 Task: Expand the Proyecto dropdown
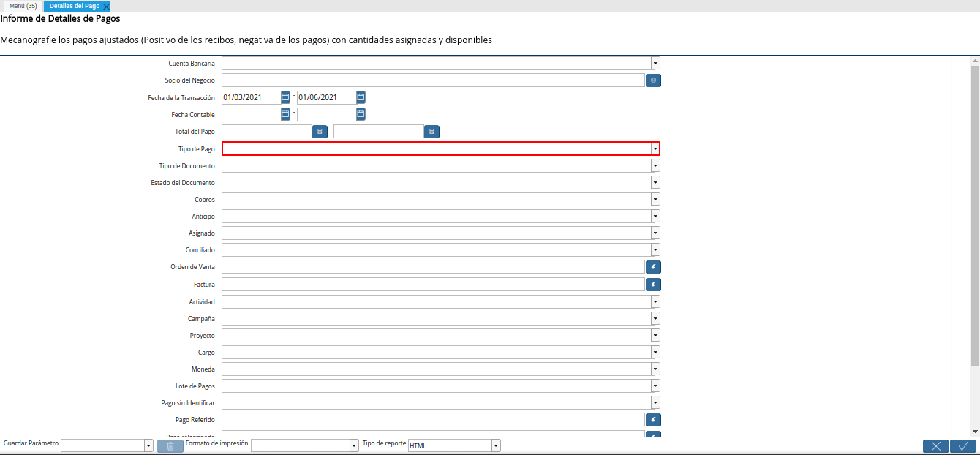click(655, 336)
